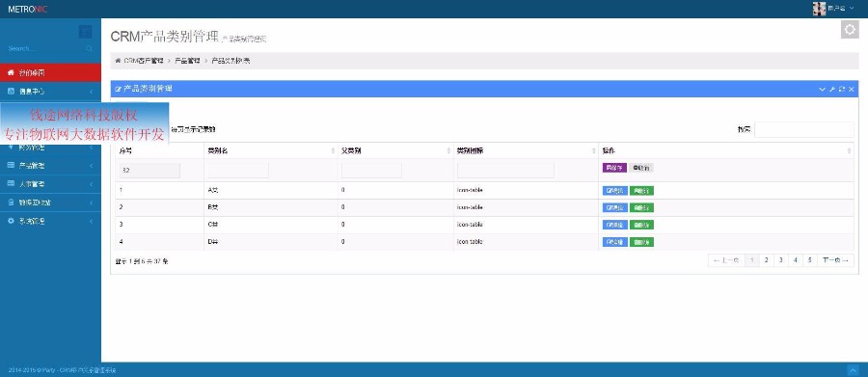868x377 pixels.
Task: Click the scroll-to-top arrow in footer
Action: (853, 370)
